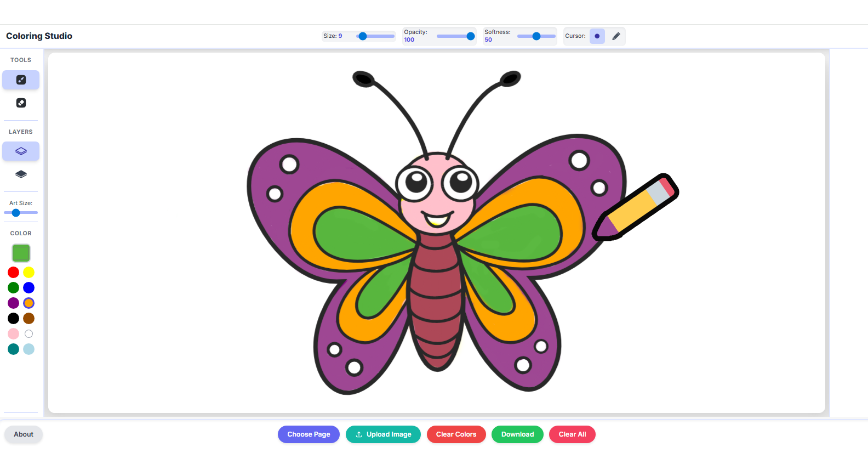Select the eraser tool
Screen dimensions: 868x464
[x=21, y=103]
